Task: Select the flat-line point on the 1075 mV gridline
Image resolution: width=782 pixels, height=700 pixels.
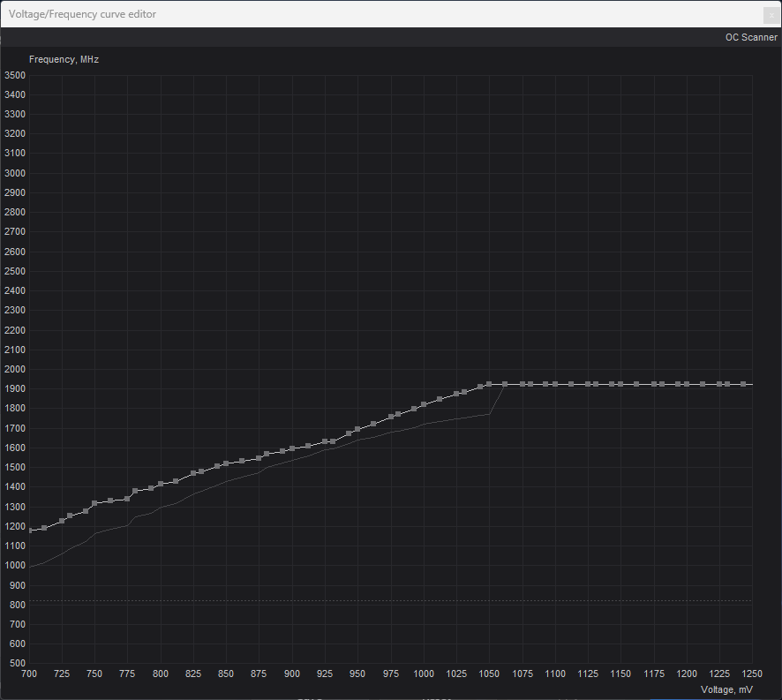Action: click(523, 384)
